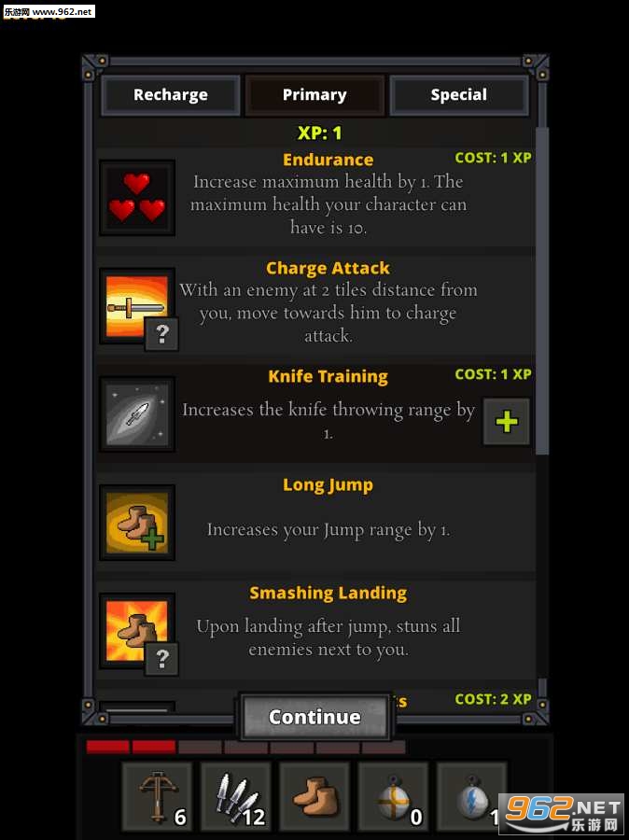Click the red health bar segments
The height and width of the screenshot is (840, 629).
pyautogui.click(x=132, y=747)
